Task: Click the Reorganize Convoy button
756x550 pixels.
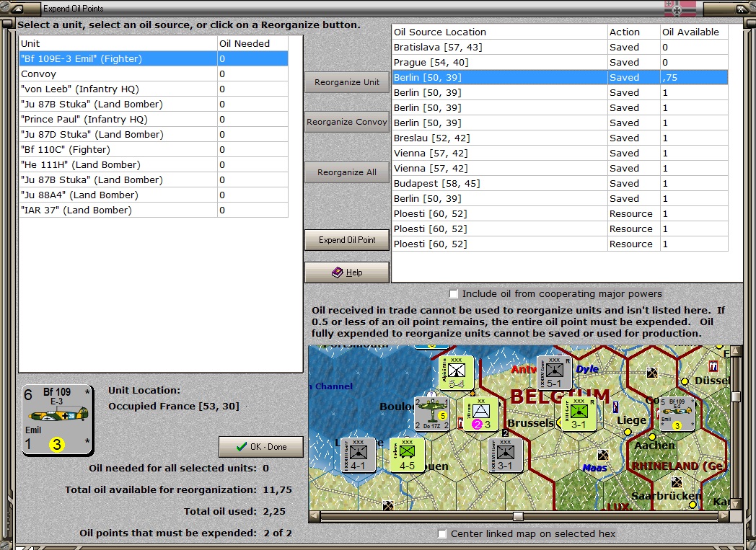Action: pos(347,123)
